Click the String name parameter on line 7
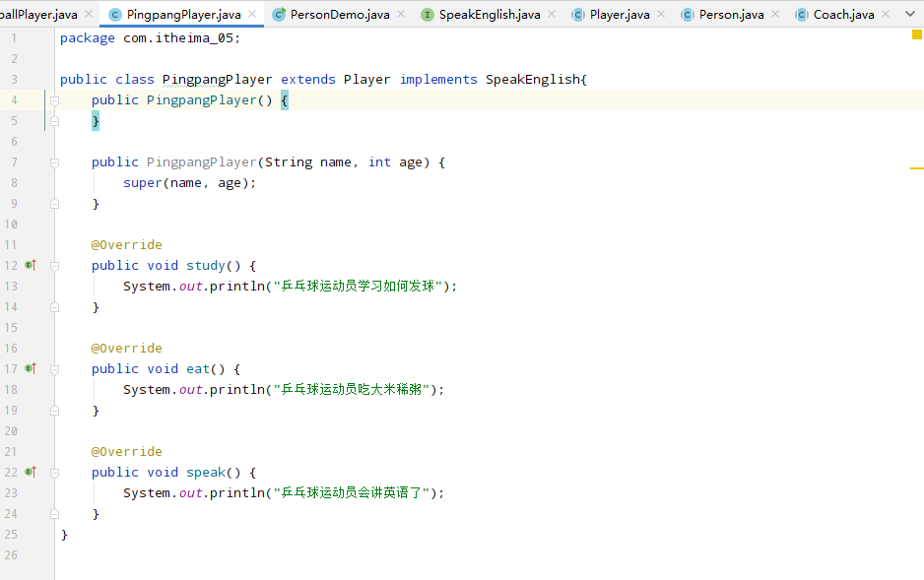Screen dimensions: 924x580 pos(308,161)
